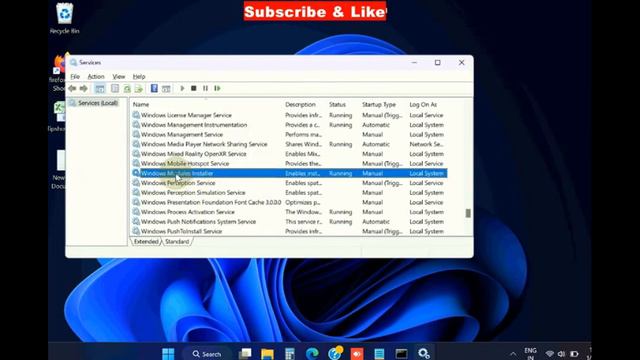Click the Stop Service square icon
Image resolution: width=640 pixels, height=360 pixels.
coord(194,88)
